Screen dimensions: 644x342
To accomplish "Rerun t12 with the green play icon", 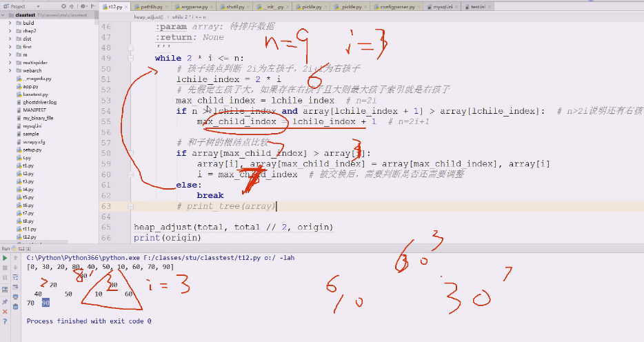I will click(5, 258).
